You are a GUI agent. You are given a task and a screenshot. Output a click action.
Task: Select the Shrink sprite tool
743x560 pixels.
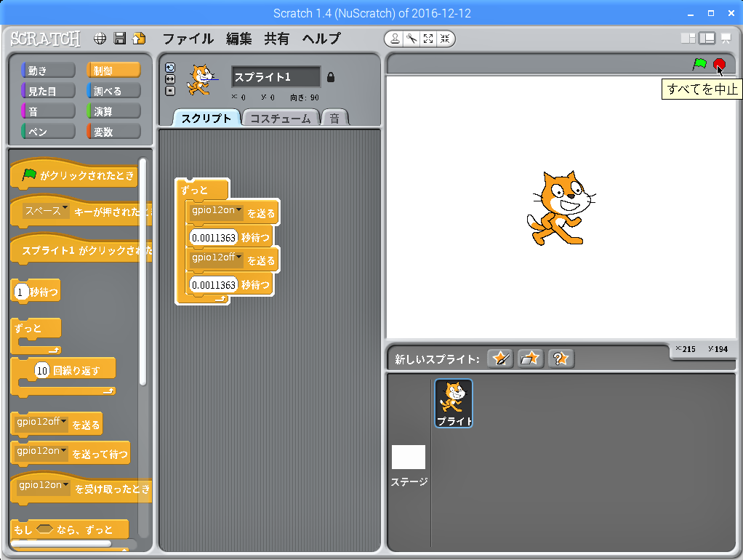tap(444, 39)
